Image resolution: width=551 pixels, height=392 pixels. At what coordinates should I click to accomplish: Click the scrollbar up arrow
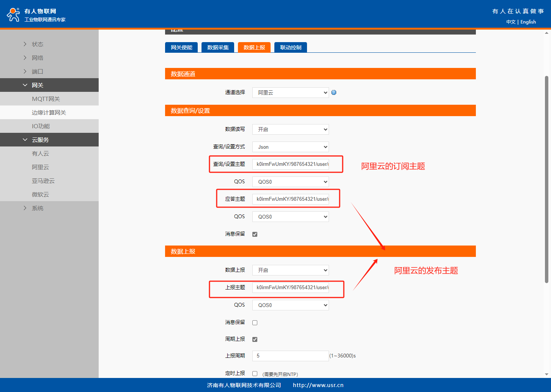point(546,33)
